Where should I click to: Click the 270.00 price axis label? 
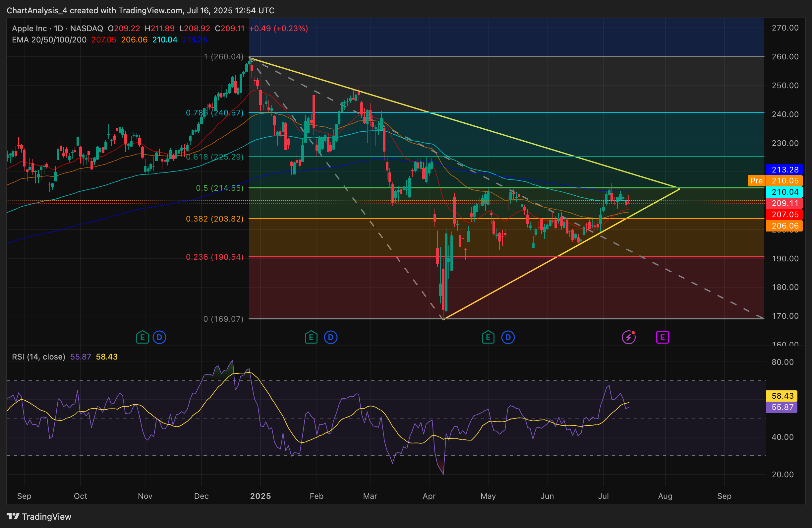click(785, 28)
